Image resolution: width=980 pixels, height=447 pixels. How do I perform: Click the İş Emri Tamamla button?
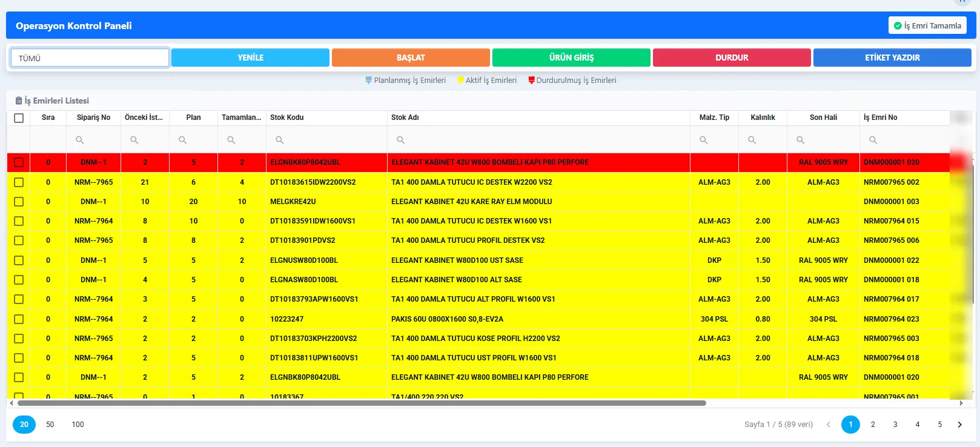tap(927, 25)
